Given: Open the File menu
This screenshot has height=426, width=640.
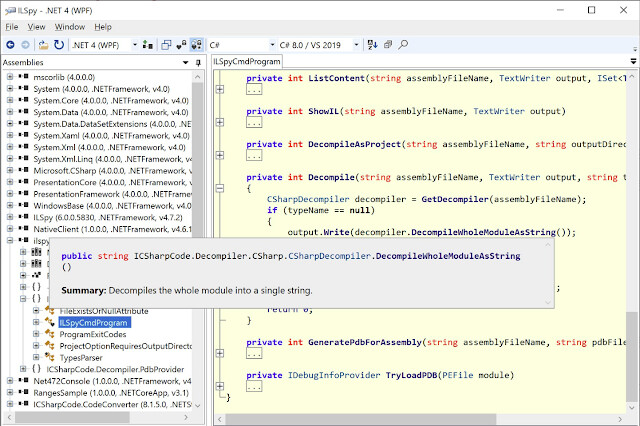Looking at the screenshot, I should [11, 27].
